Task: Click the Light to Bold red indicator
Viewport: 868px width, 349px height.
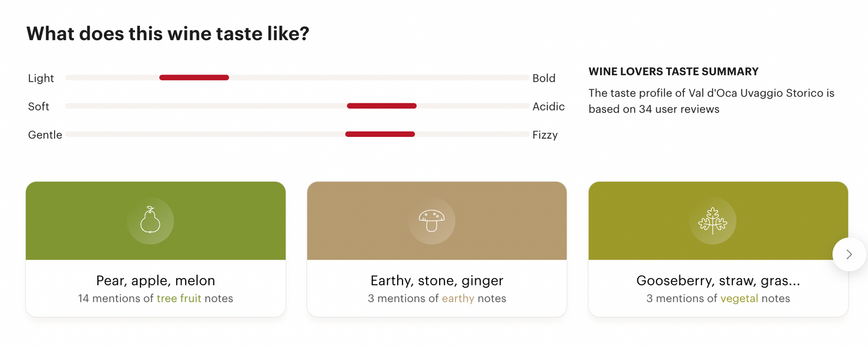Action: [194, 77]
